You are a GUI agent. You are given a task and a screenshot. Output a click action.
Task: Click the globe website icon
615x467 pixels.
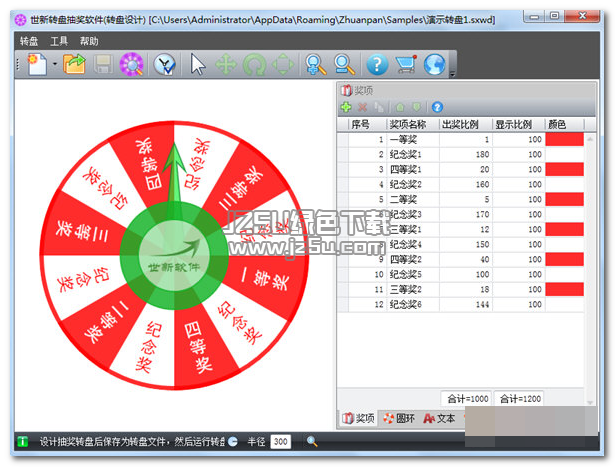433,65
